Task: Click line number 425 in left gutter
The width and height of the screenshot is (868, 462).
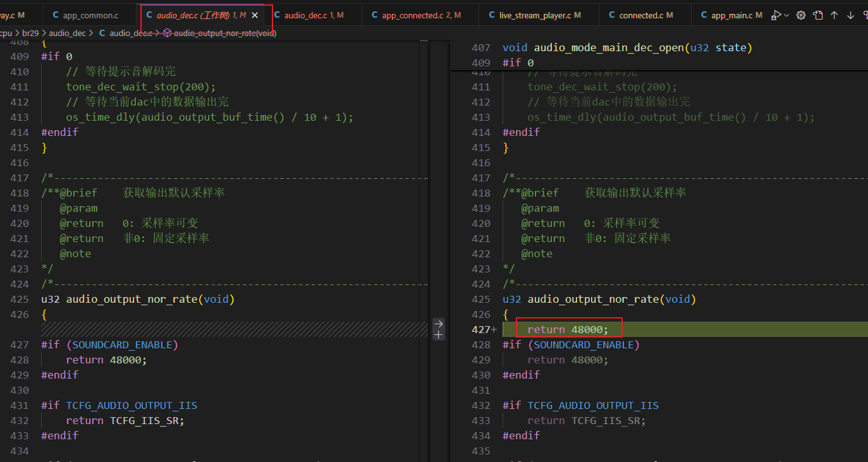Action: point(20,299)
